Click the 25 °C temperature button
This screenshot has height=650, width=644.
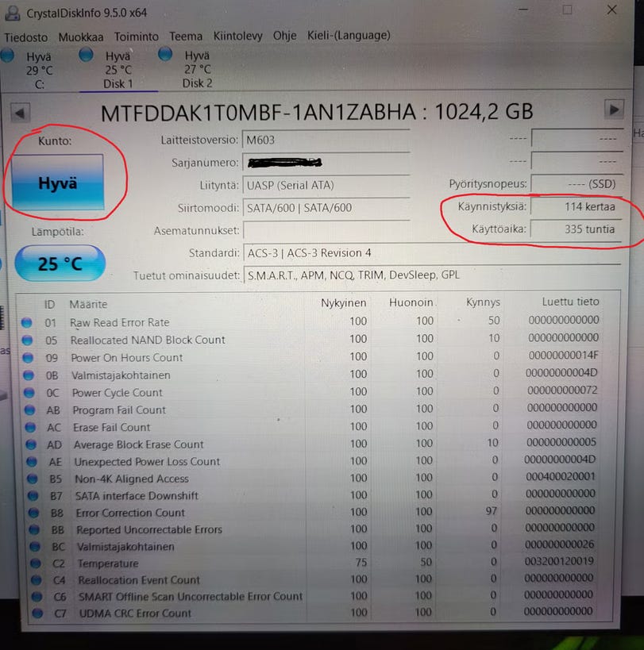(60, 263)
